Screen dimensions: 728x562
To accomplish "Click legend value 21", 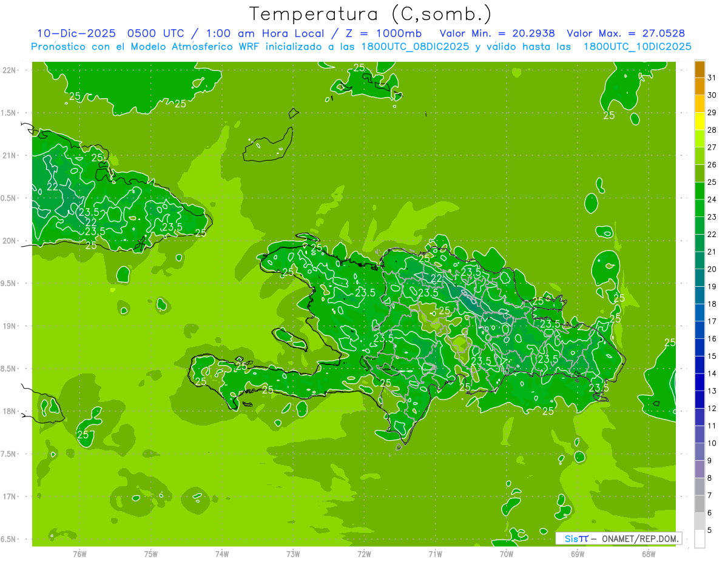I will point(712,252).
